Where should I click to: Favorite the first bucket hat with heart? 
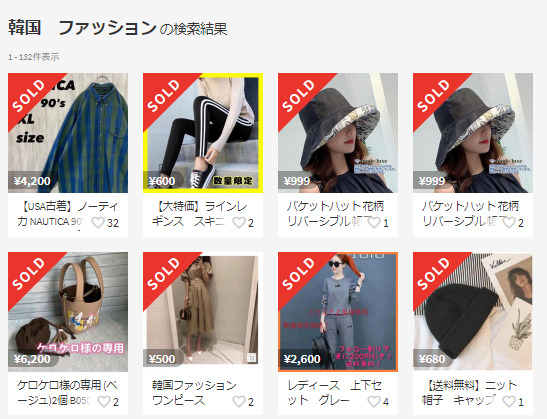point(374,222)
